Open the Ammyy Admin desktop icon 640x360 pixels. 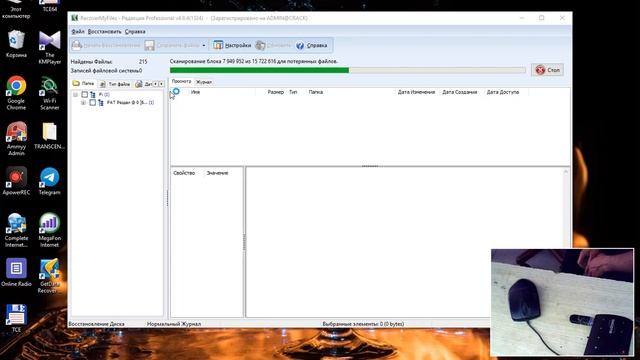point(16,138)
